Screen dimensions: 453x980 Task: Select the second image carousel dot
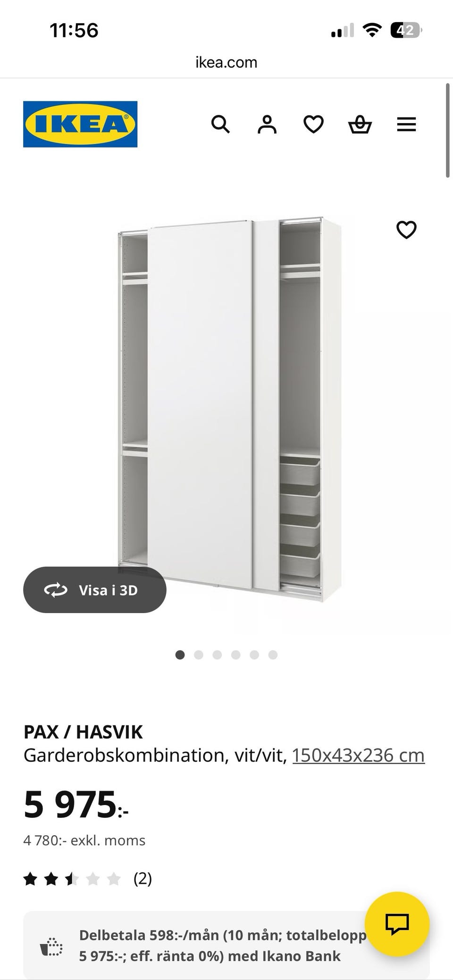click(x=199, y=655)
